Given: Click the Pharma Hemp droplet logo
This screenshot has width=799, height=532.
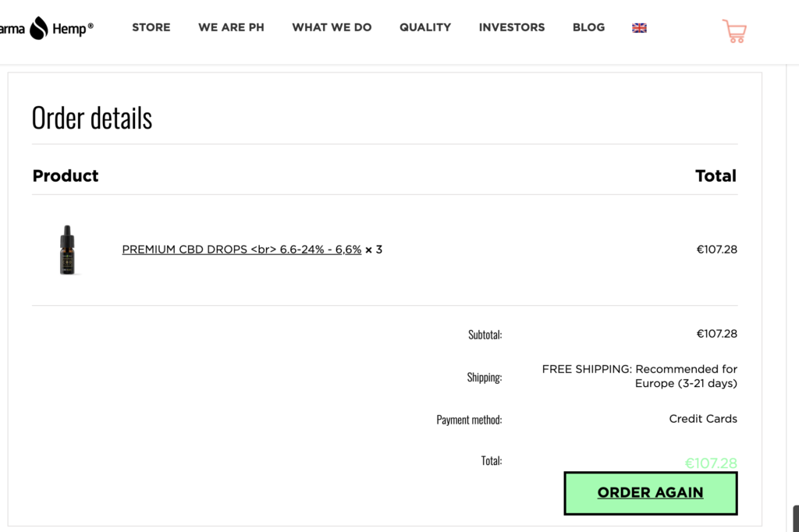Looking at the screenshot, I should pos(39,28).
